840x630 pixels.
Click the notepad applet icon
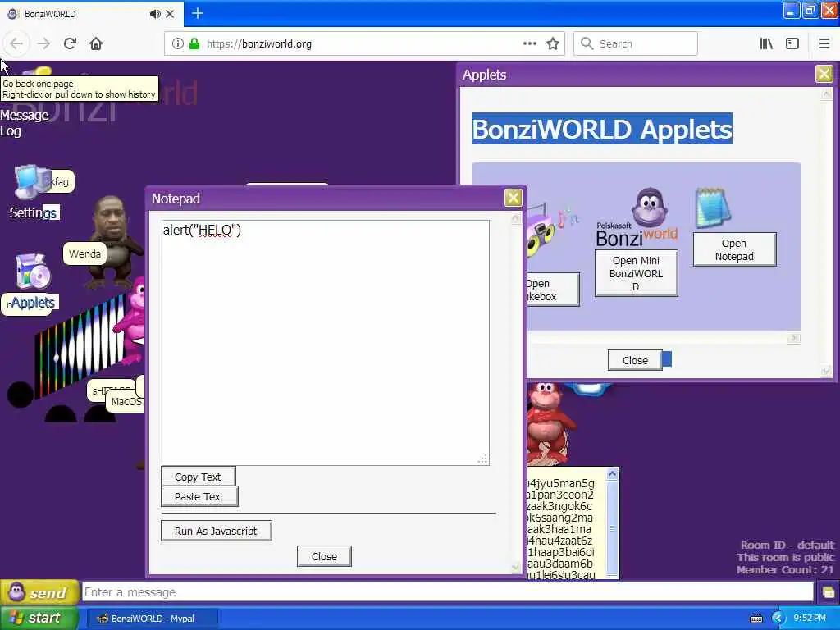(713, 208)
